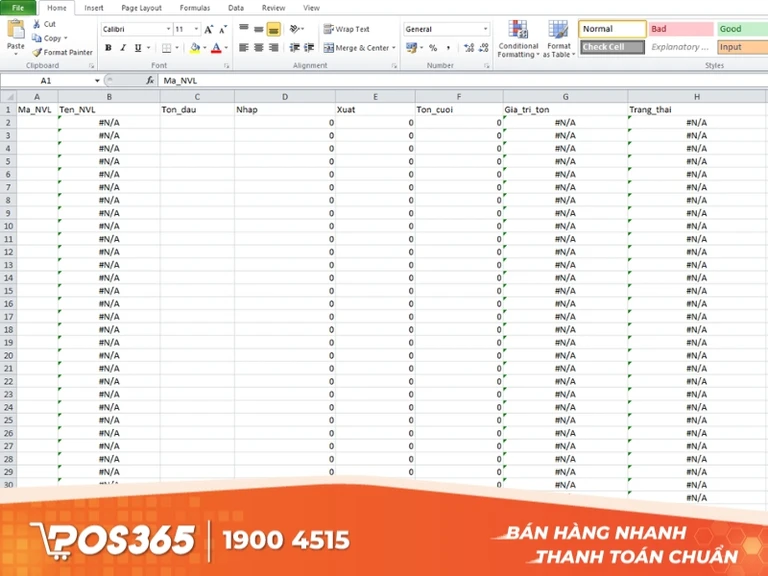Apply the Explanatory cell style
This screenshot has height=576, width=768.
[681, 47]
